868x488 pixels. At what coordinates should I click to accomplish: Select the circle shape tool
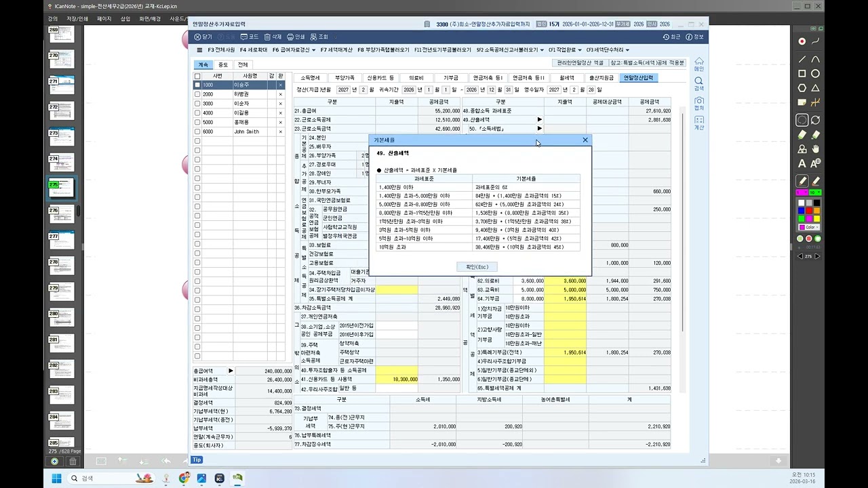[816, 74]
